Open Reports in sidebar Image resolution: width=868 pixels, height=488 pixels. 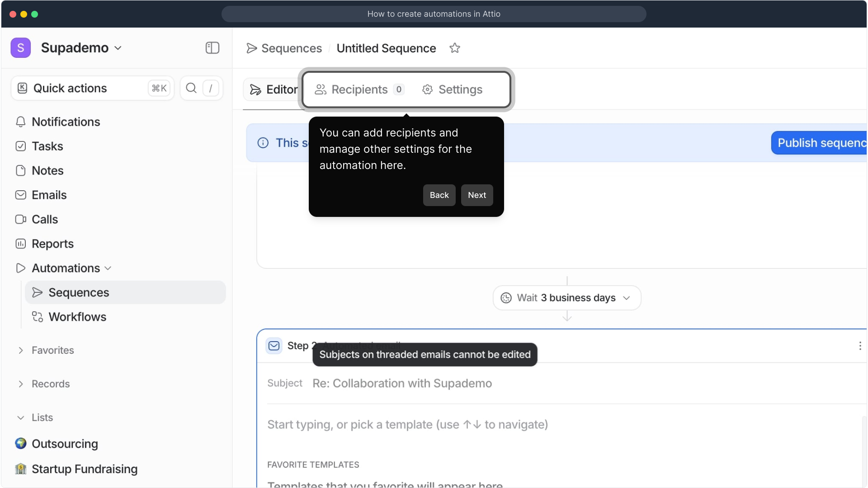pyautogui.click(x=52, y=244)
